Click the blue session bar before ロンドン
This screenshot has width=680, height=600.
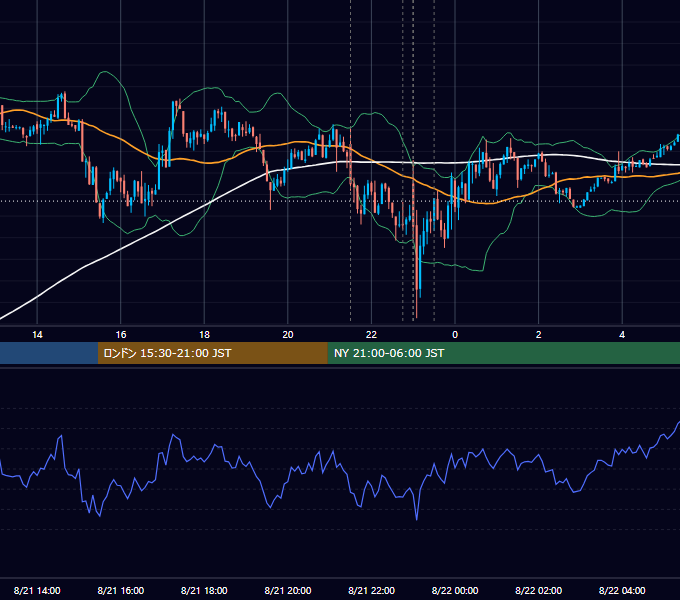49,353
